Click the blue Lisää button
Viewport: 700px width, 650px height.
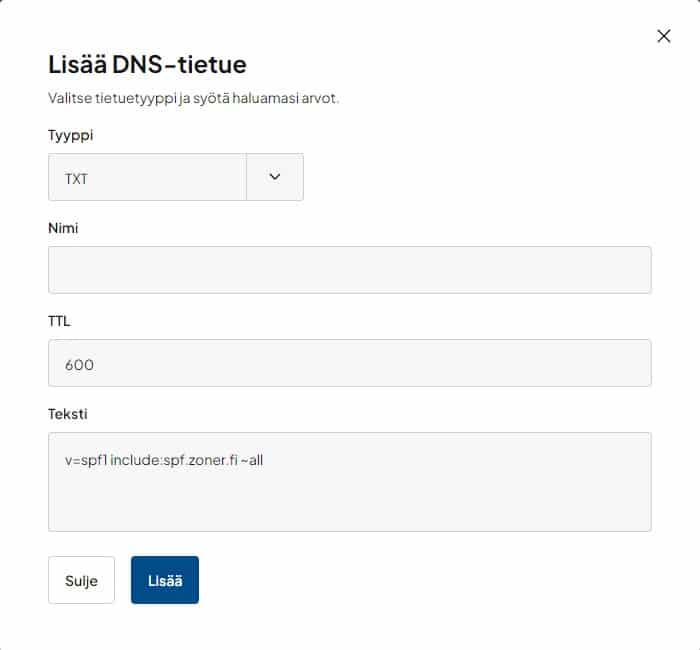(x=165, y=580)
